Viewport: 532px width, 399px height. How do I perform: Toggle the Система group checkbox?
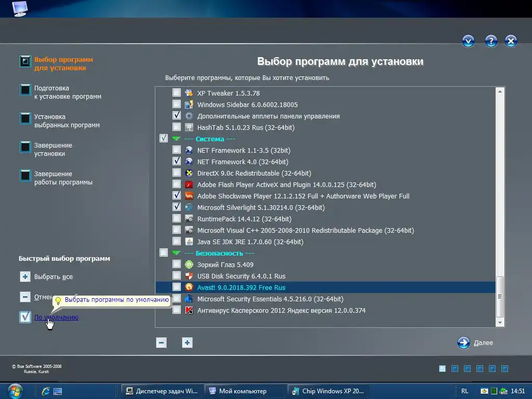click(x=164, y=138)
